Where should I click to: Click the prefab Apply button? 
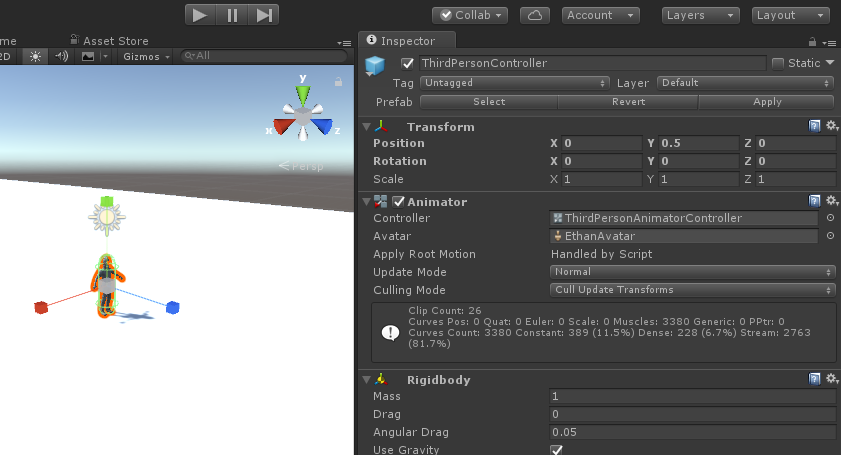(x=767, y=101)
